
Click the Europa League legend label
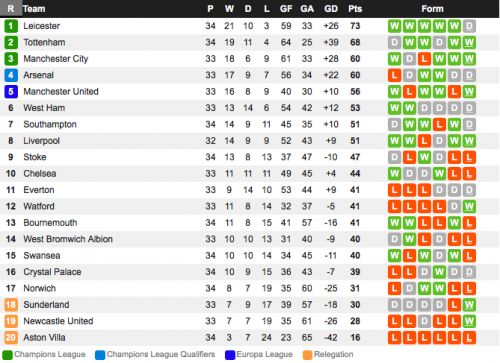tap(264, 354)
